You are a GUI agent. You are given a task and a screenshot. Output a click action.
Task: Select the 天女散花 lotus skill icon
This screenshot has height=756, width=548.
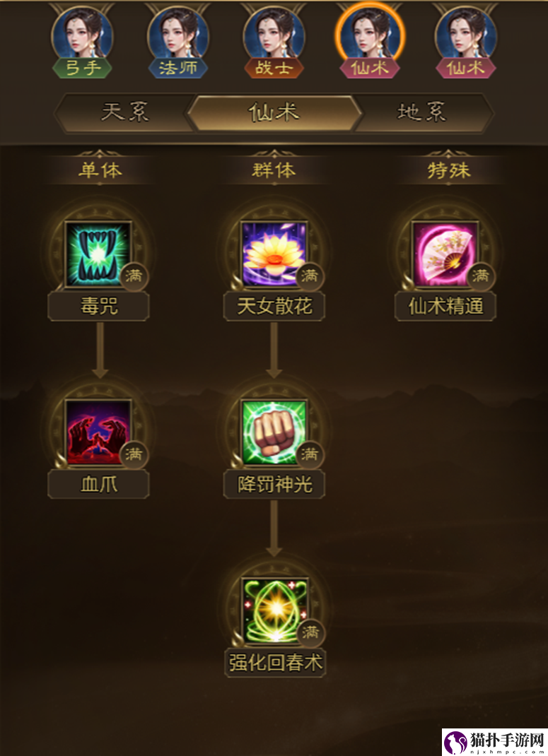point(274,254)
